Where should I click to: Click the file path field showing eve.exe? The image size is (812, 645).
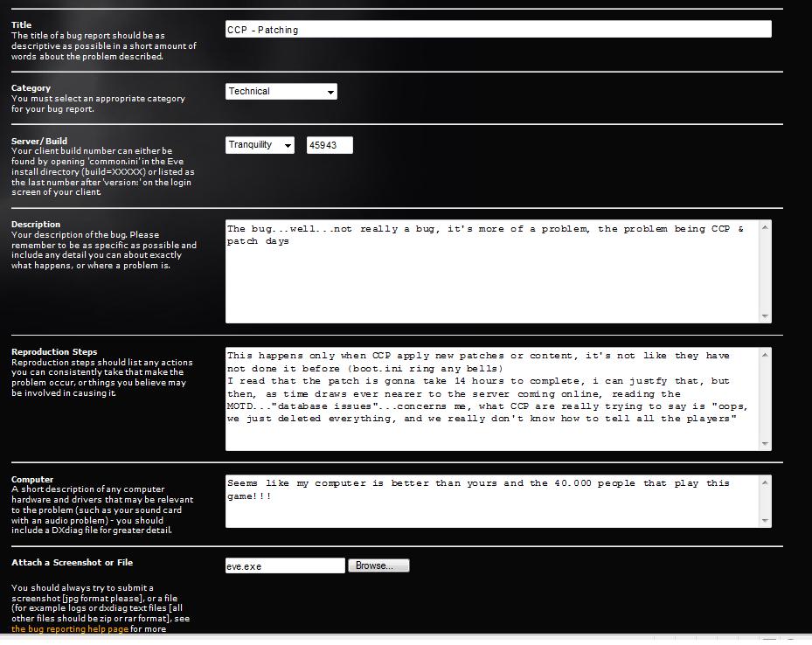coord(285,565)
